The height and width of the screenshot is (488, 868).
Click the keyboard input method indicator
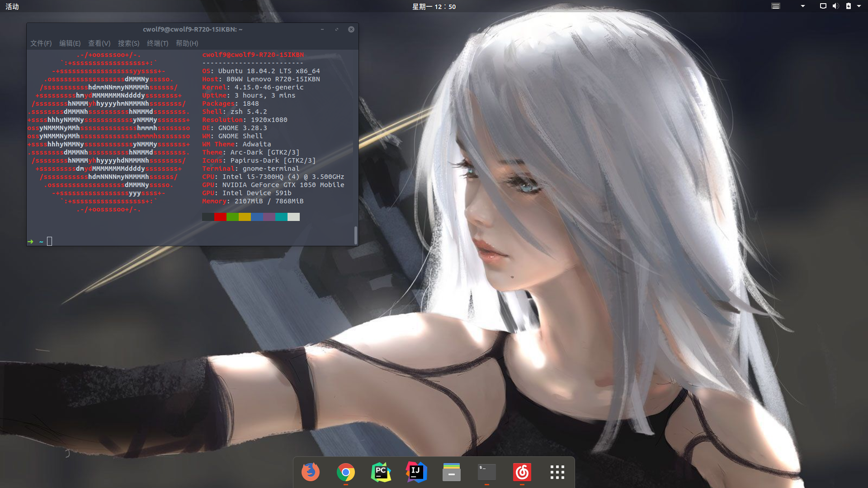(776, 6)
